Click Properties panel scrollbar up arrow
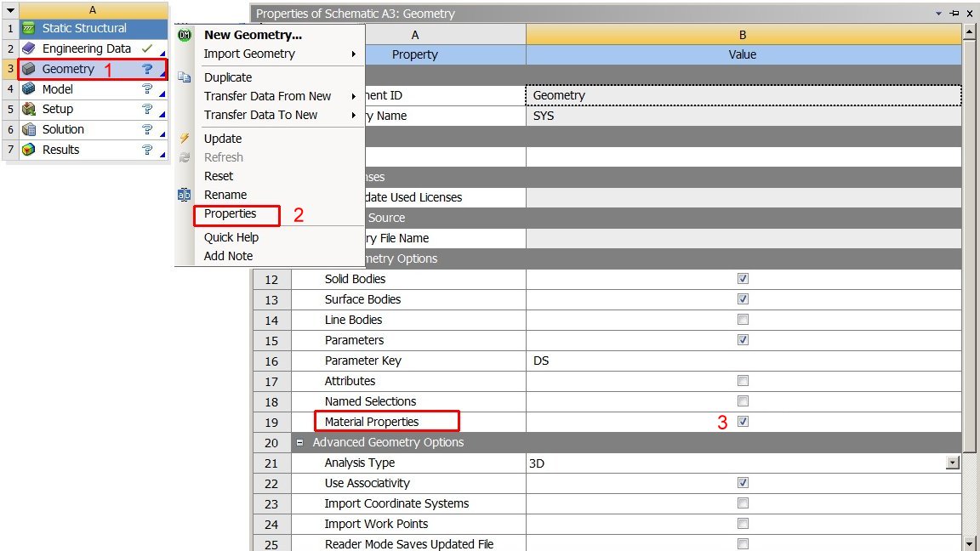 [x=970, y=31]
